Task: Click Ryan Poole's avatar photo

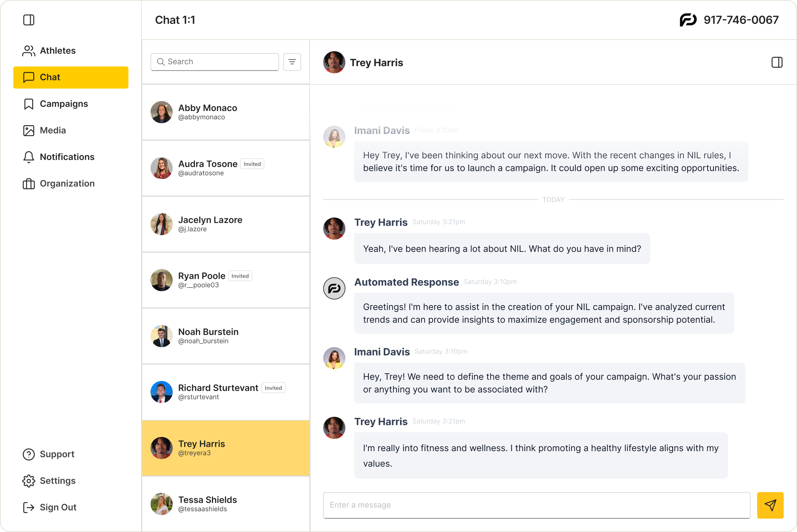Action: tap(162, 280)
